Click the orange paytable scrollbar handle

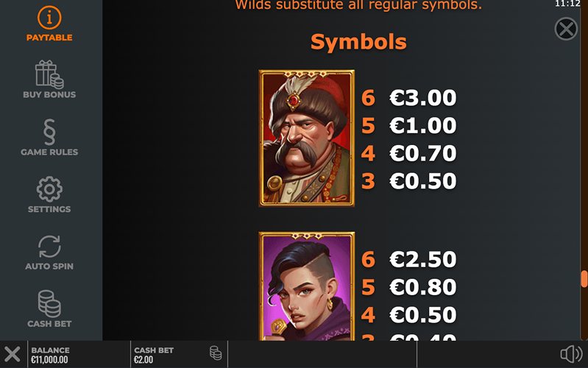click(584, 279)
